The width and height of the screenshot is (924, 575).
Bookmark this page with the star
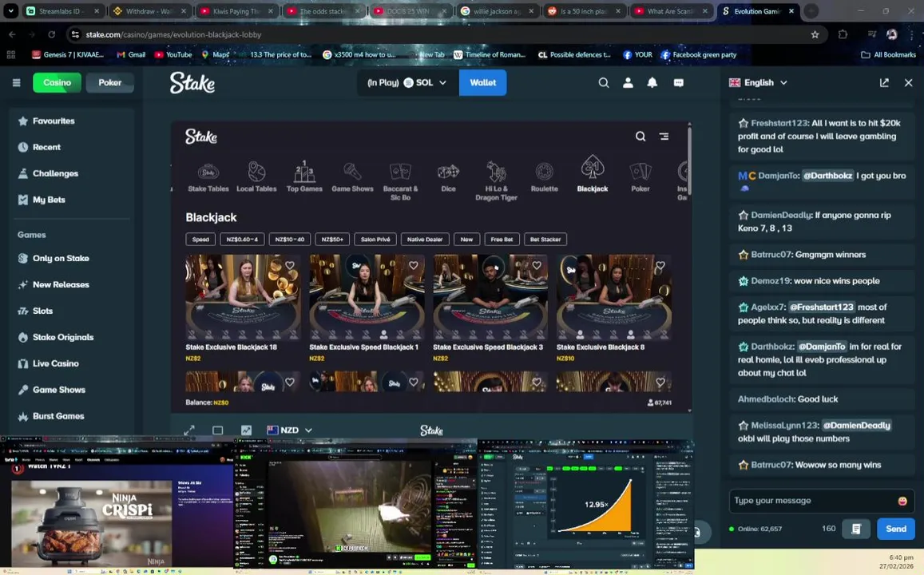point(815,35)
